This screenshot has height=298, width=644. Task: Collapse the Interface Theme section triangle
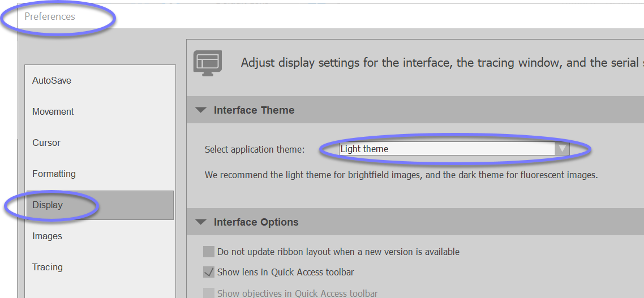pyautogui.click(x=201, y=110)
